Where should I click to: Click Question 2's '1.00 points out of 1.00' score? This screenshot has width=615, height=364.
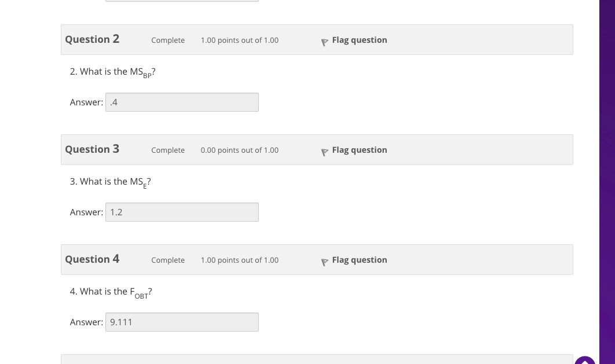click(239, 41)
